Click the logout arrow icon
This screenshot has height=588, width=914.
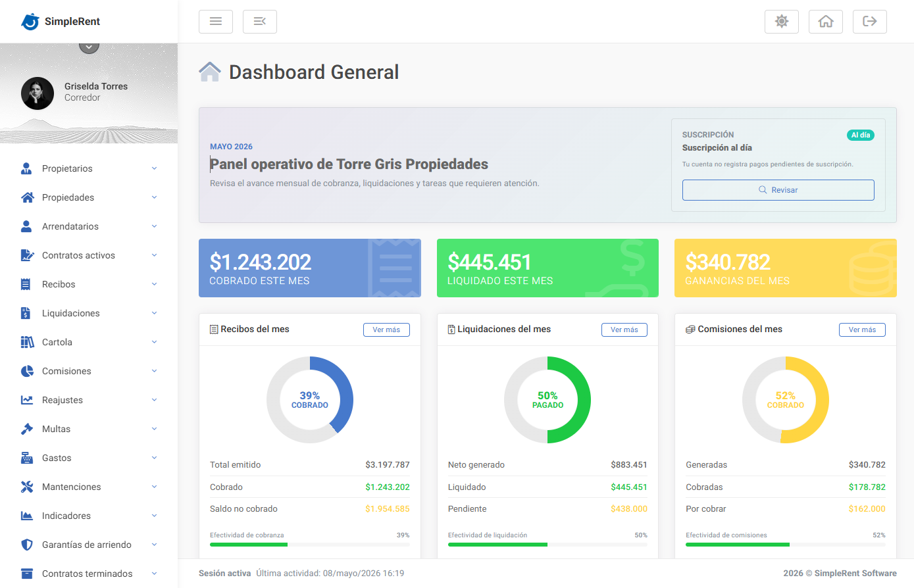coord(870,22)
